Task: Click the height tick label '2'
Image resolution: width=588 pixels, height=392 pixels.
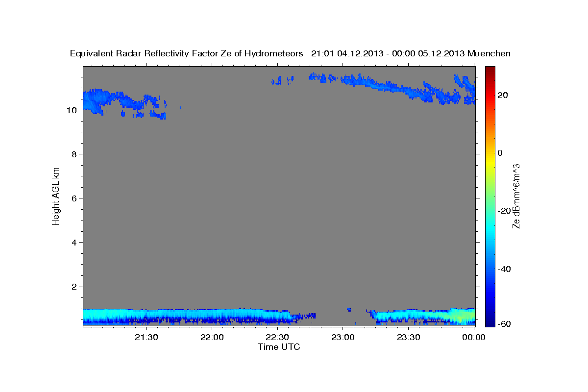Action: (x=73, y=287)
